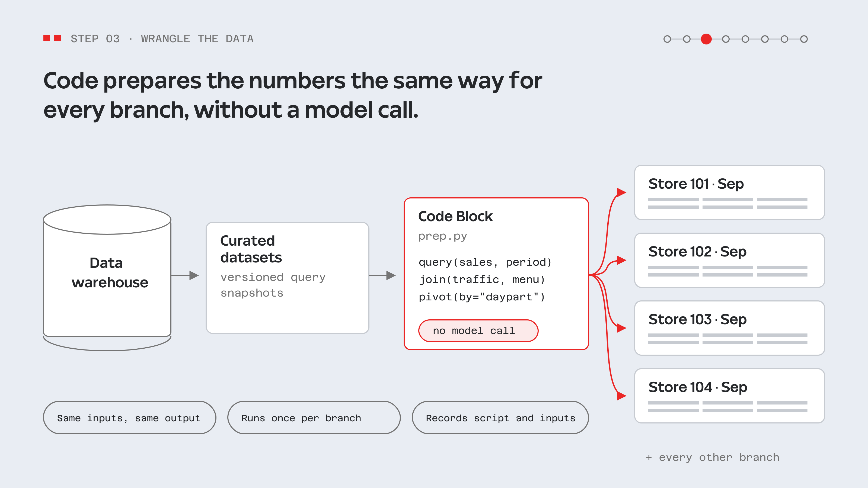Open the Store 103 · Sep card
This screenshot has height=488, width=868.
point(729,328)
